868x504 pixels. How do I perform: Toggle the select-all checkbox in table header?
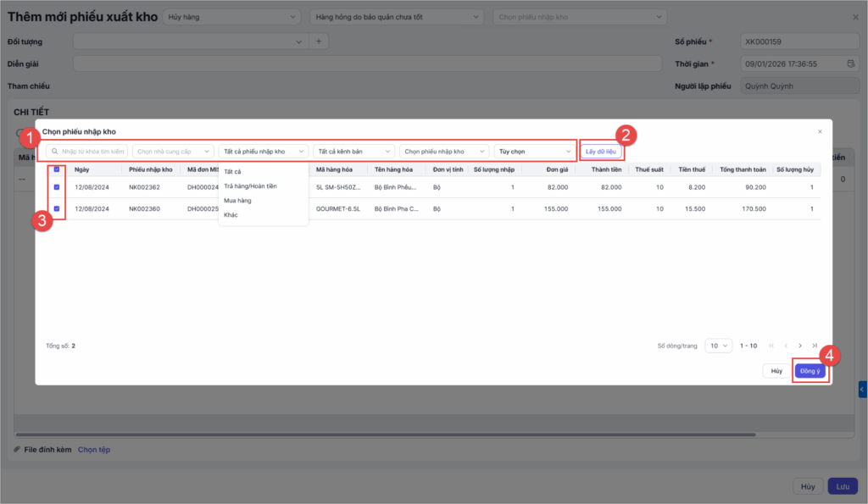[57, 169]
